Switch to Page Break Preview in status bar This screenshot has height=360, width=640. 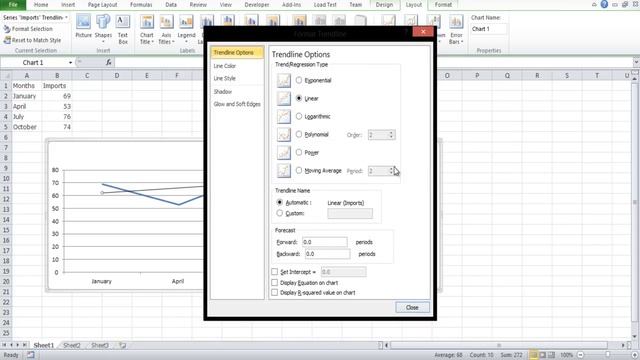click(551, 355)
